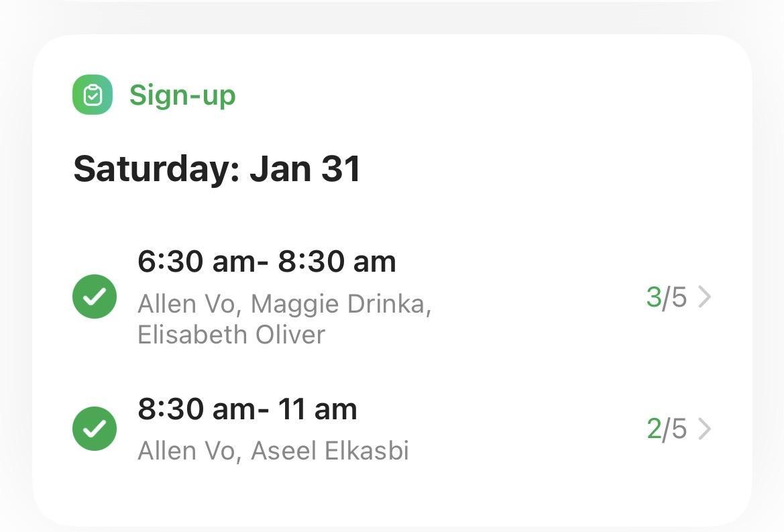Click the 8:30 am end time of first slot
This screenshot has width=784, height=532.
point(337,262)
